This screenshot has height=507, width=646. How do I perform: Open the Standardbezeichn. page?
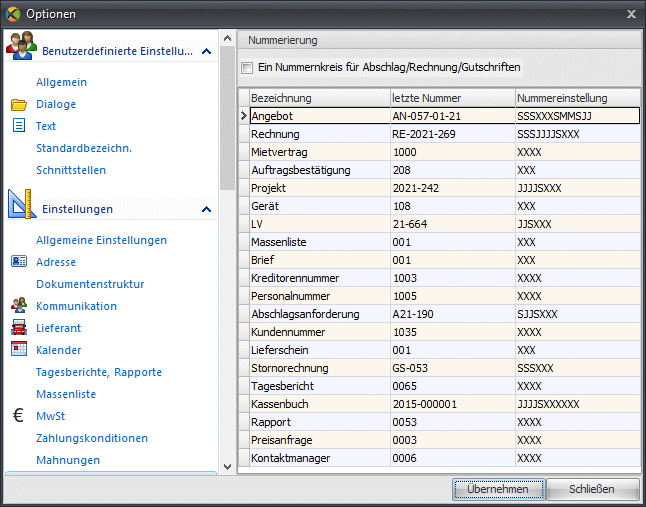[84, 148]
